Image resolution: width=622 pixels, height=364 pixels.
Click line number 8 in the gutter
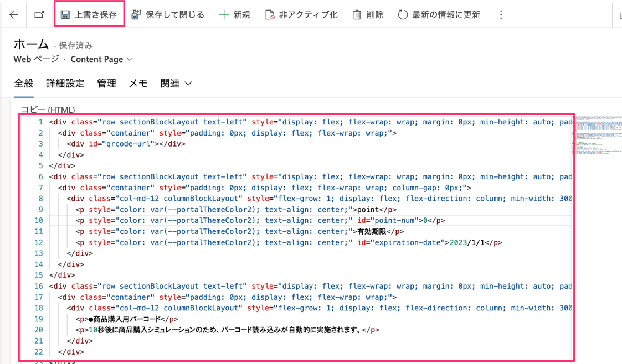(x=40, y=199)
